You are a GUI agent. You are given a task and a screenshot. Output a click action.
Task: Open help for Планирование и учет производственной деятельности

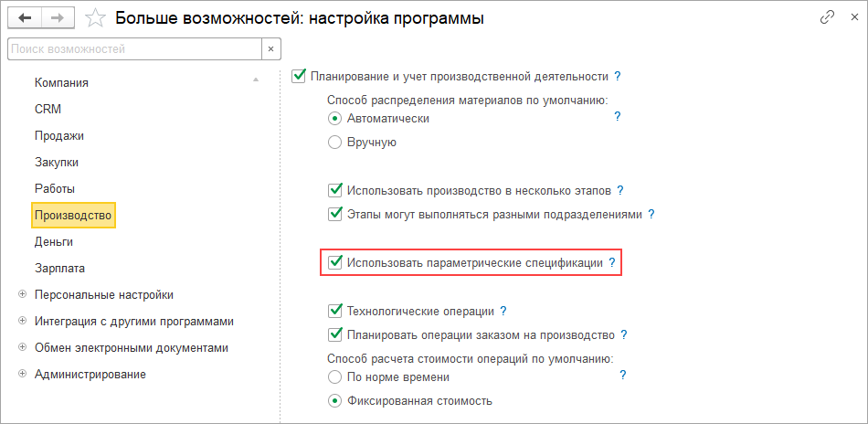coord(618,76)
